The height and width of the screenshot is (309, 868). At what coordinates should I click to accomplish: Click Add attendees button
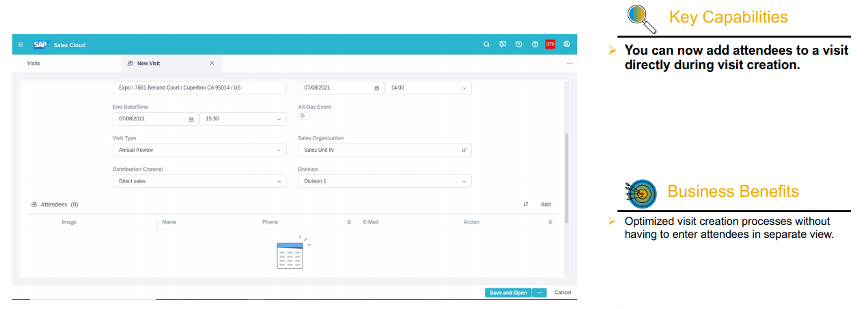tap(546, 204)
